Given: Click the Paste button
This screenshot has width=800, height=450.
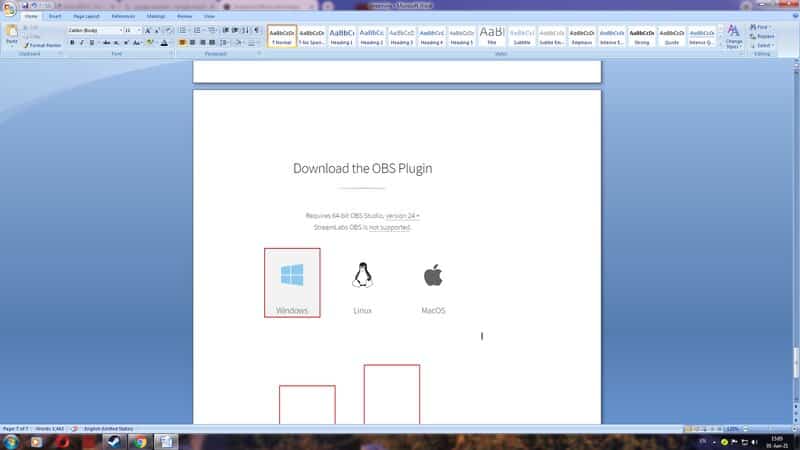Looking at the screenshot, I should [x=11, y=35].
